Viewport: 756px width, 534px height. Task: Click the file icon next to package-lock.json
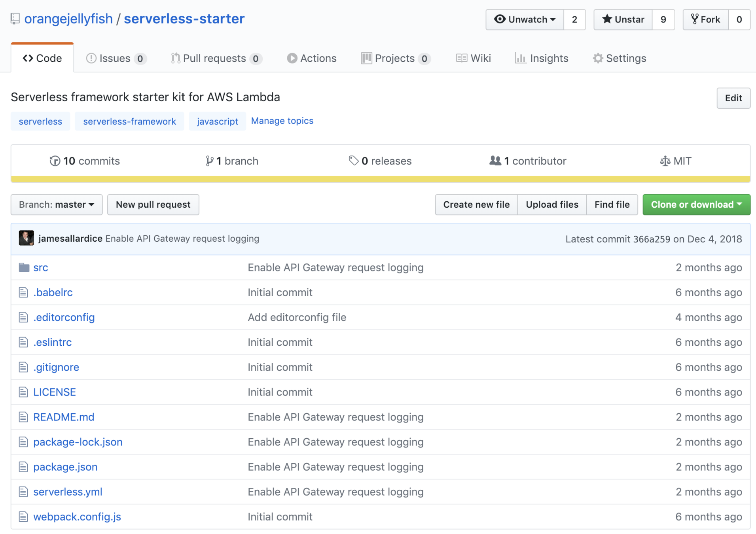(x=23, y=442)
